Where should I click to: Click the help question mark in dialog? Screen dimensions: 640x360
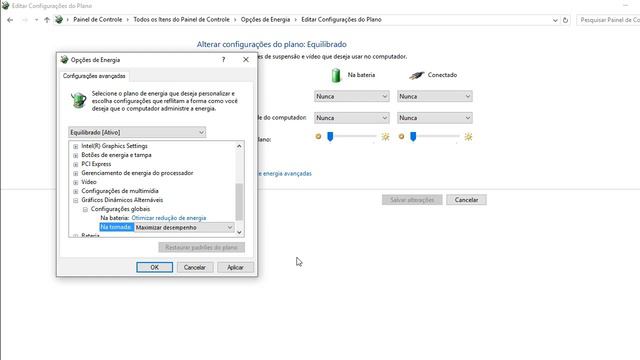[223, 60]
